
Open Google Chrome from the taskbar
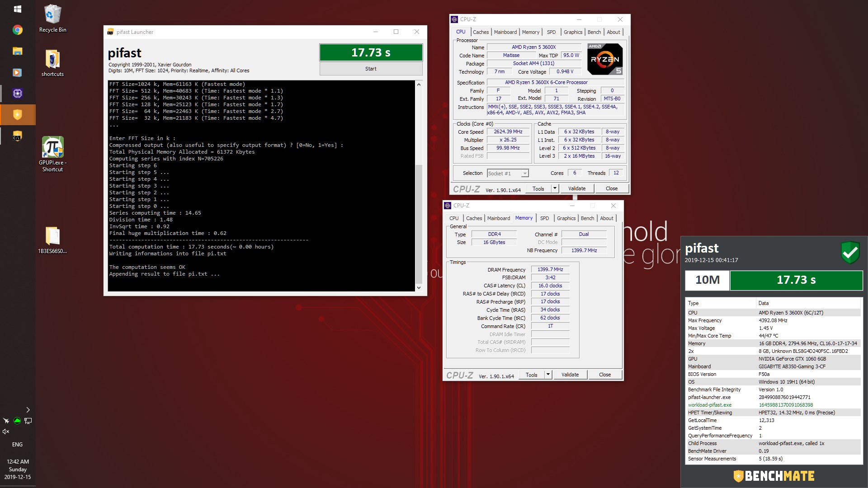(x=18, y=30)
